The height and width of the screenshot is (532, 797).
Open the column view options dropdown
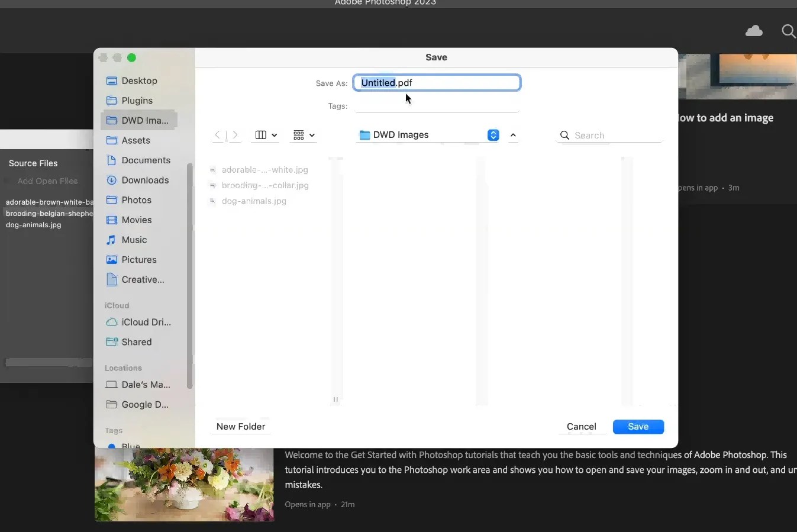[264, 135]
